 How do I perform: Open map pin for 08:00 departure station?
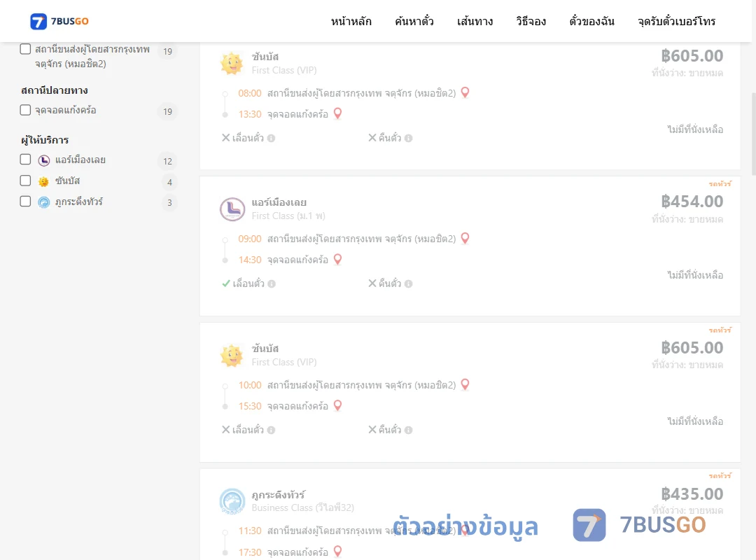click(465, 92)
